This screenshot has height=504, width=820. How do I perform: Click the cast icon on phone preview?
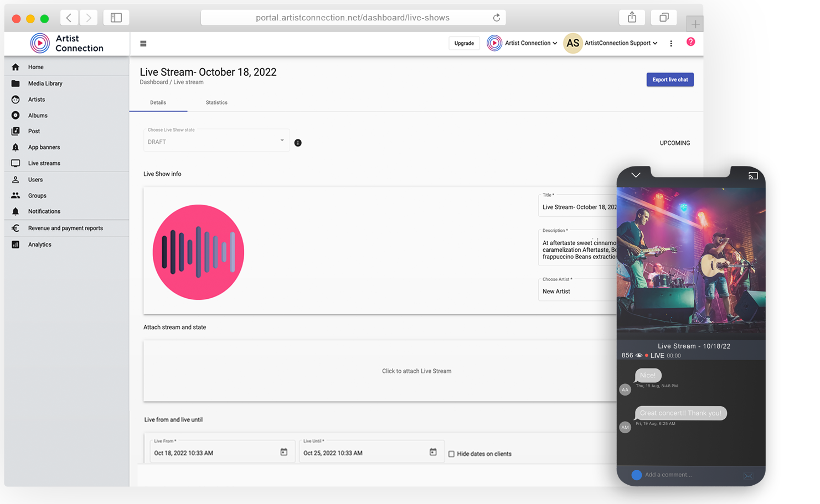click(753, 176)
